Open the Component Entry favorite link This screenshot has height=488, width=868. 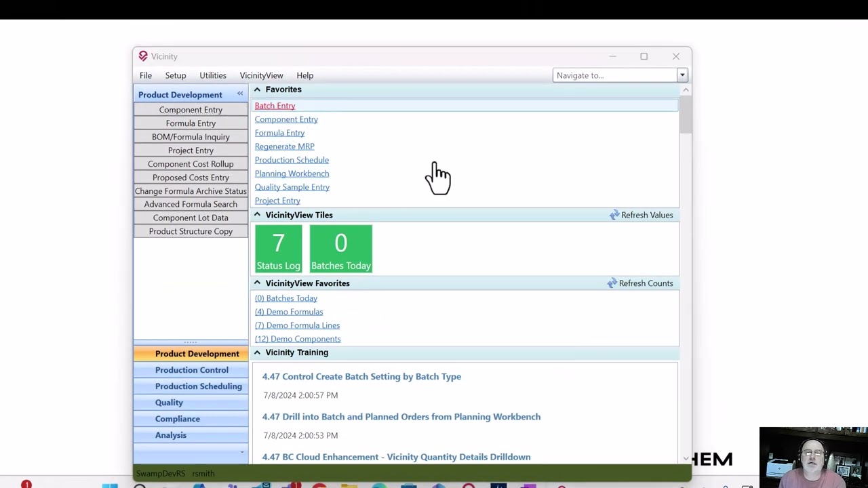click(x=286, y=119)
